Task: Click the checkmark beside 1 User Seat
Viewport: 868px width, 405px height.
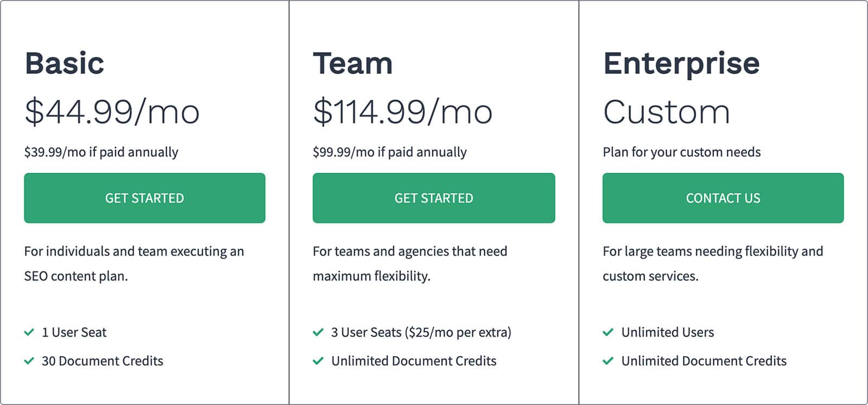Action: click(29, 332)
